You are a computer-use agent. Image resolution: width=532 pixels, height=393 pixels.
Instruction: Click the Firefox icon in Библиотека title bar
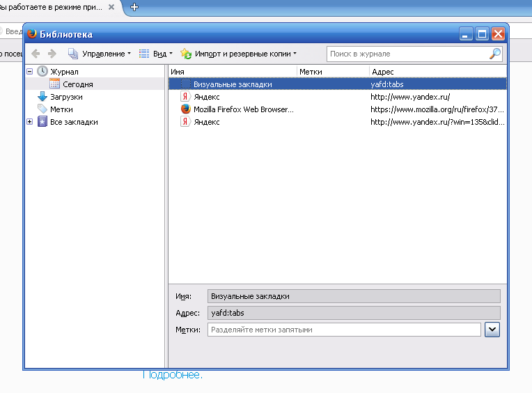(x=32, y=34)
